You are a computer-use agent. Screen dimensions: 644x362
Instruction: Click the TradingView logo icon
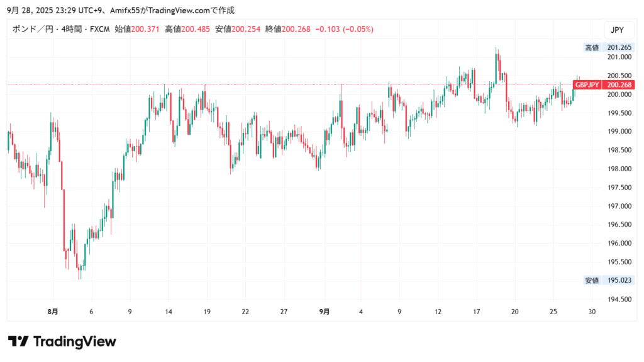[x=18, y=341]
